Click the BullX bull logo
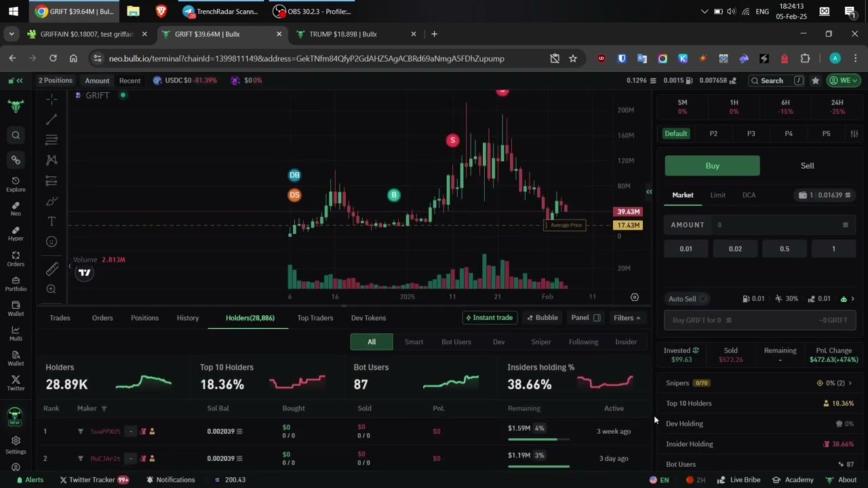Screen dimensions: 868x488 coord(16,106)
